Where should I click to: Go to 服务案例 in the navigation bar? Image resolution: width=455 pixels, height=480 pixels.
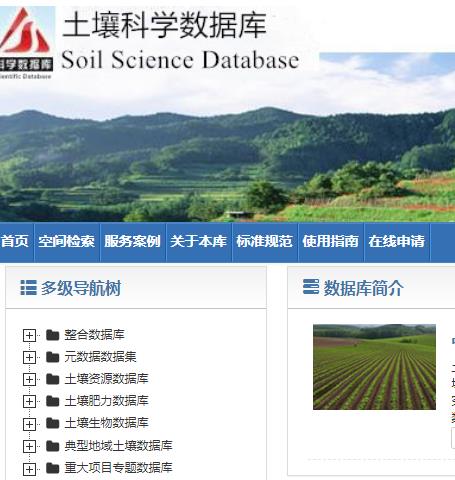[132, 241]
